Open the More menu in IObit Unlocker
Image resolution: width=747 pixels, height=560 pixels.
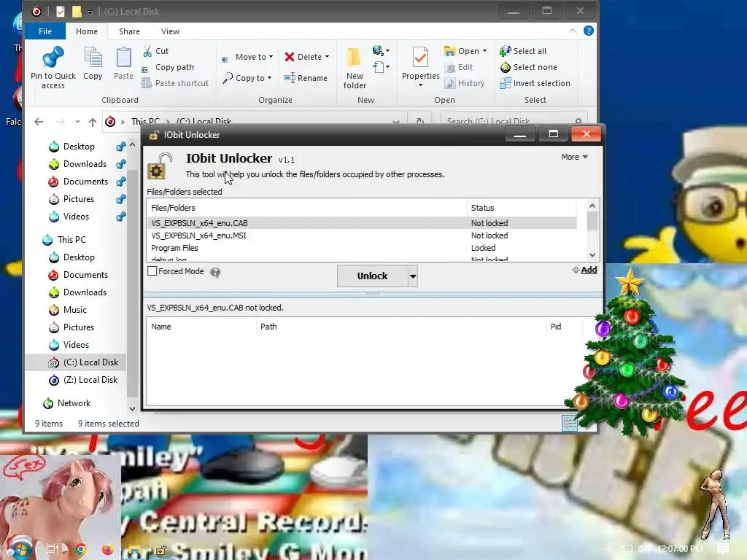[x=575, y=157]
